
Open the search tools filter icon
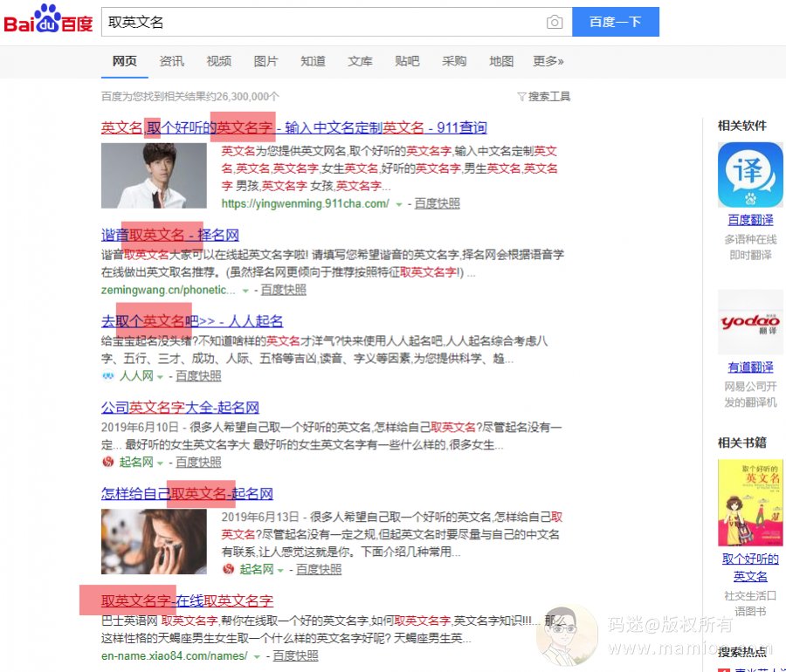[521, 97]
